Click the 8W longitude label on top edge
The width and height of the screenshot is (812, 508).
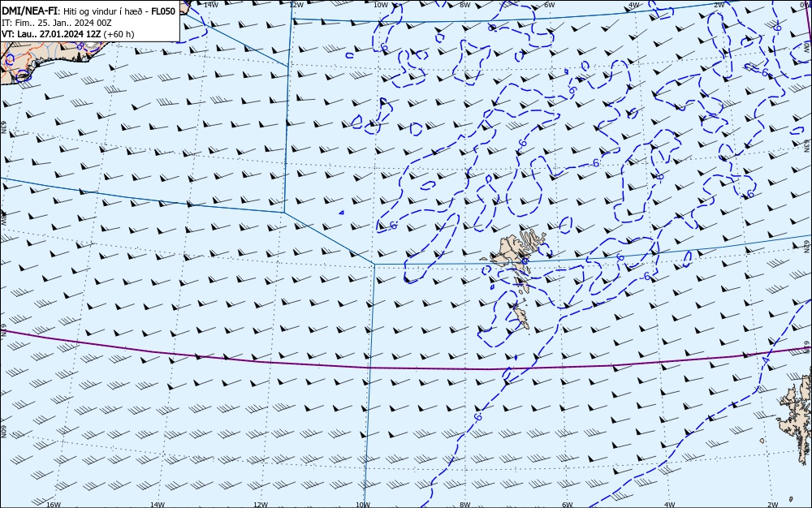[465, 5]
